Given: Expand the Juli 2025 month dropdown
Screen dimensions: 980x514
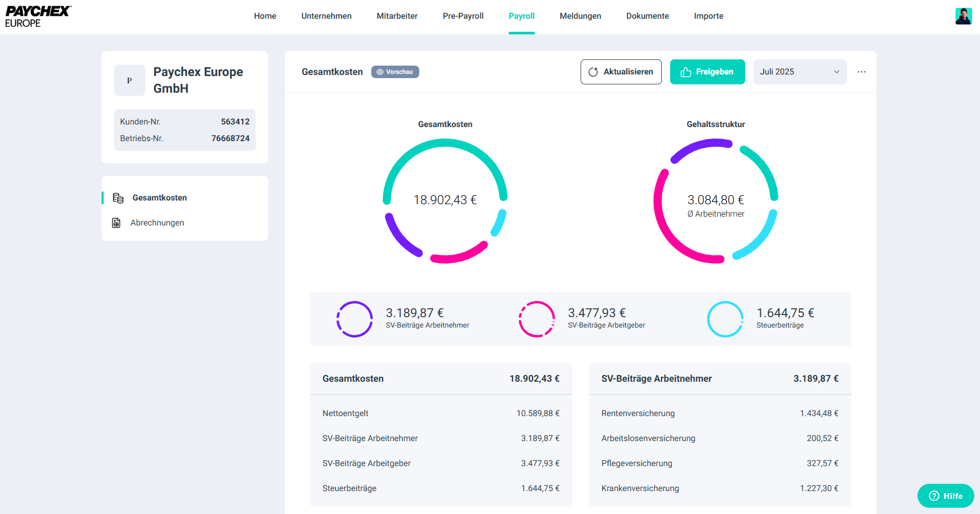Looking at the screenshot, I should (x=800, y=72).
